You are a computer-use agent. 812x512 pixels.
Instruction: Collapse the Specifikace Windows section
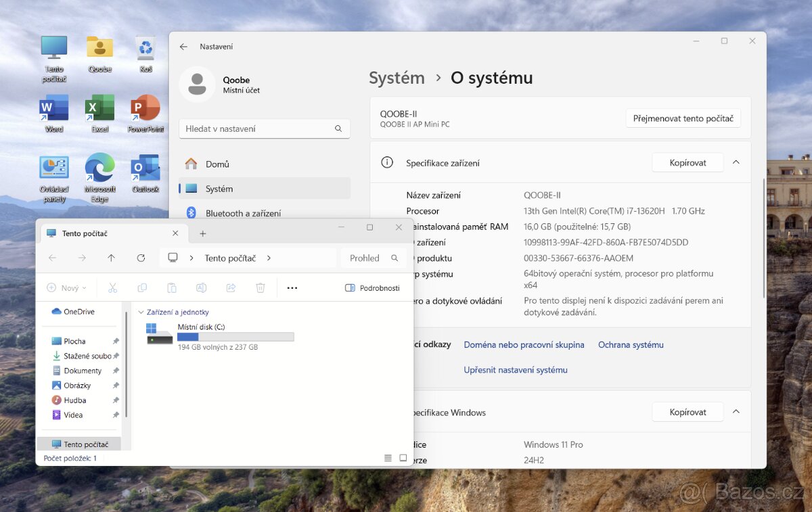[736, 411]
